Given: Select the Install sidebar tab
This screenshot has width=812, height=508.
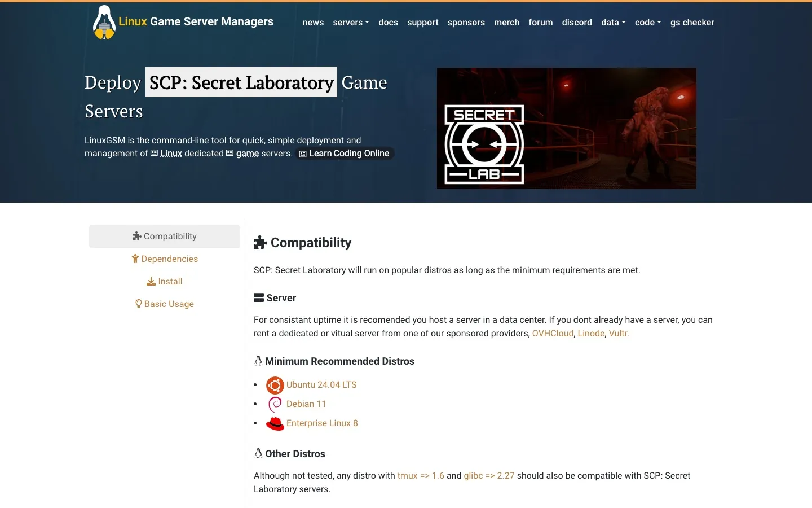Looking at the screenshot, I should (x=165, y=282).
